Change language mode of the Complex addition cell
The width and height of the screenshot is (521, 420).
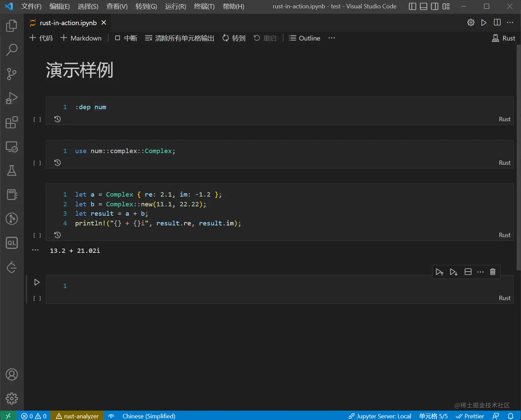[504, 235]
